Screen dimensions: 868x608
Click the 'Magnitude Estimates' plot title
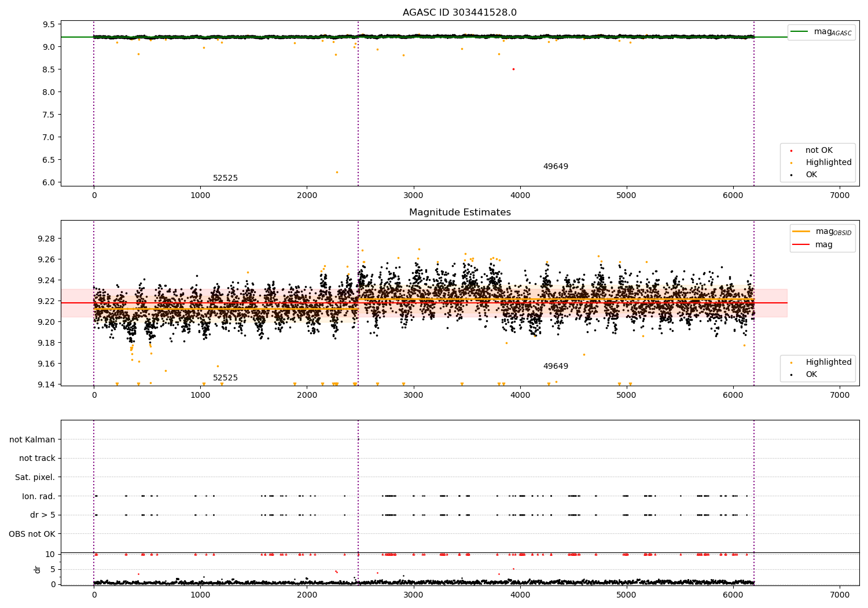point(459,213)
